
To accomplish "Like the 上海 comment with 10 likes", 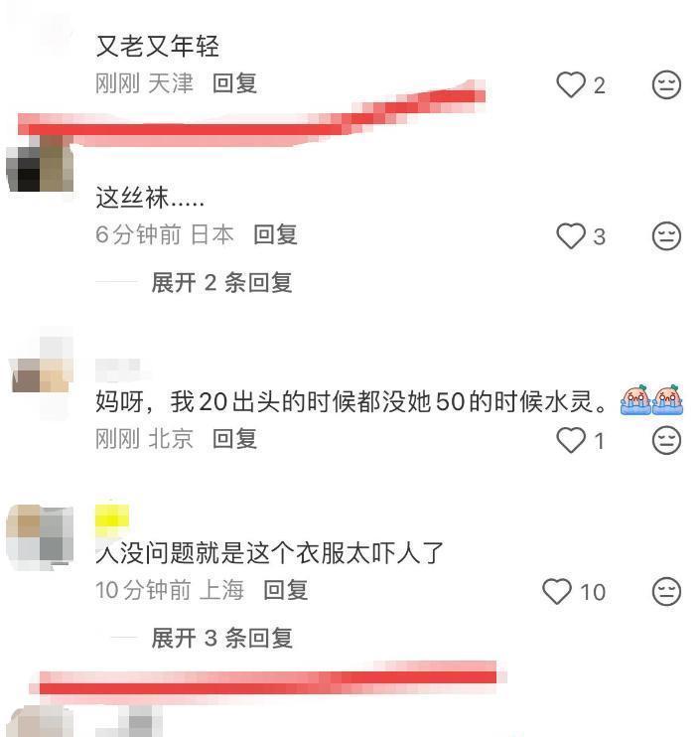I will 557,591.
